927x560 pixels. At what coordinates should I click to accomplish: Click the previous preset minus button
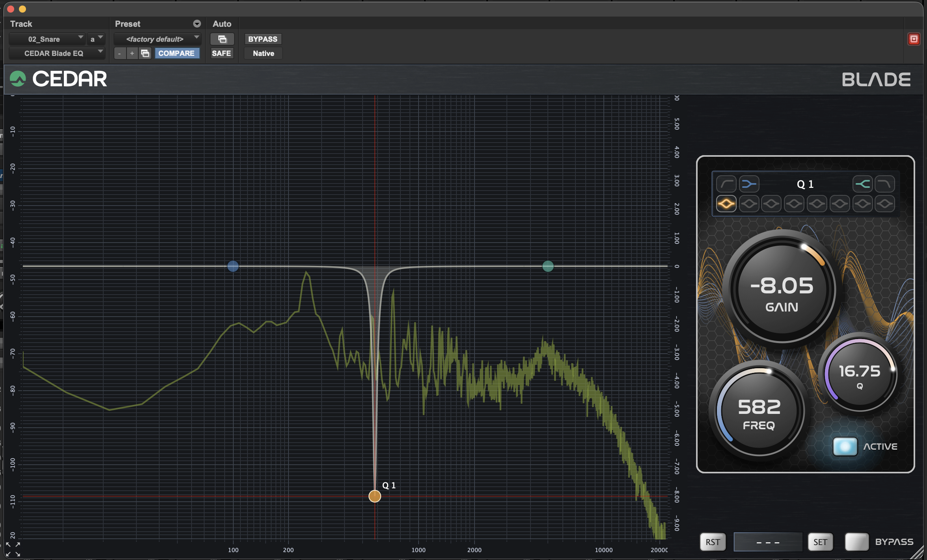[x=120, y=53]
